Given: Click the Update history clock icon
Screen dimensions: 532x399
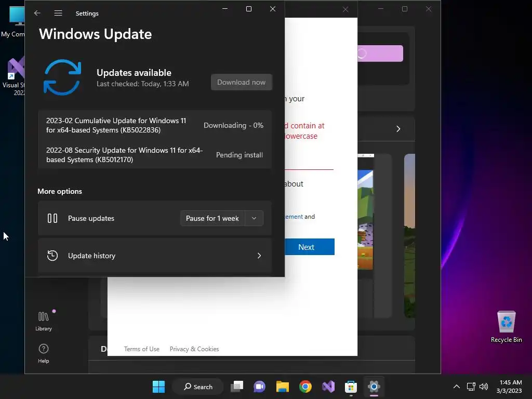Looking at the screenshot, I should (52, 256).
